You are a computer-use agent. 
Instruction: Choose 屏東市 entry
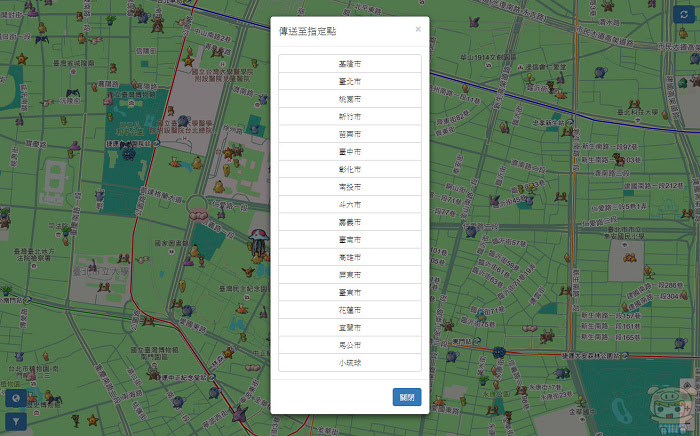coord(350,275)
